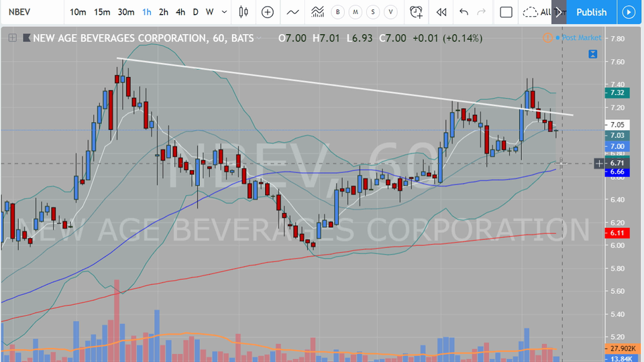Click the Publish button
Screen dimensions: 644x362
tap(592, 12)
